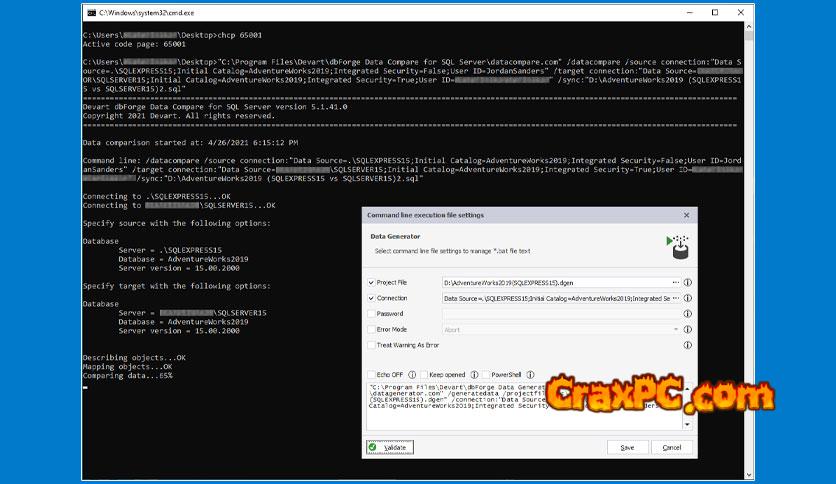Click info icon for Treat Warning As Error
Image resolution: width=836 pixels, height=484 pixels.
point(688,345)
